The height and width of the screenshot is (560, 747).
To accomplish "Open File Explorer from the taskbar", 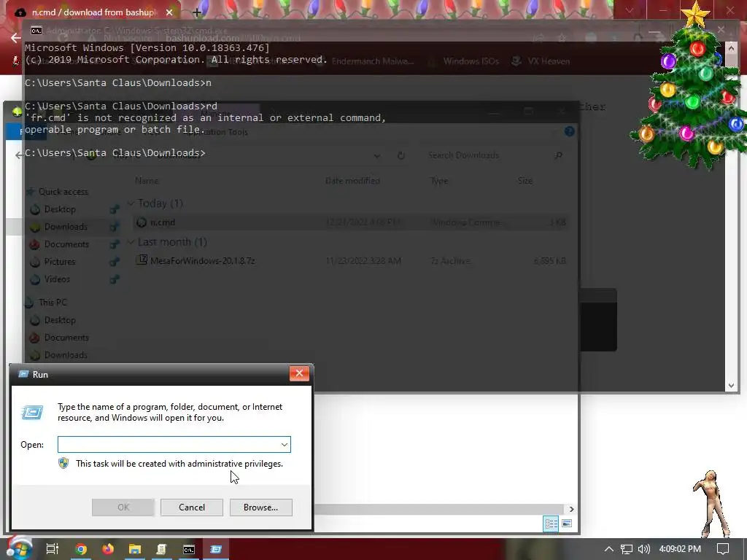I will [x=135, y=549].
